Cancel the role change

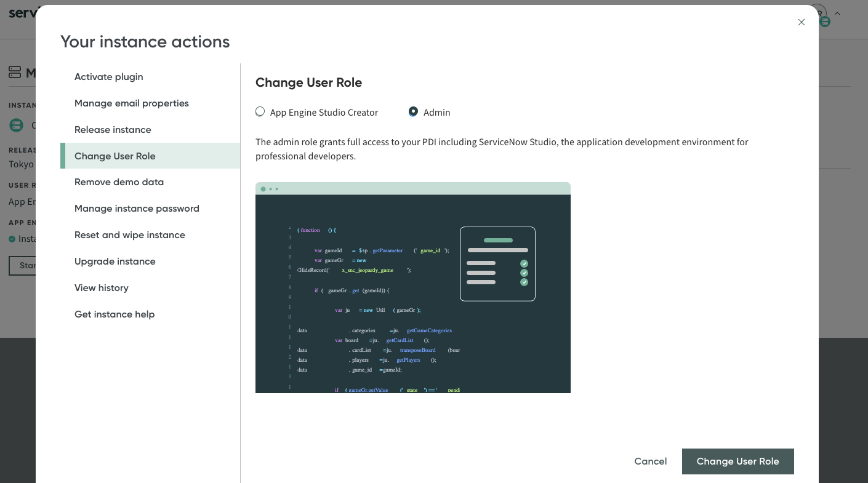(651, 461)
